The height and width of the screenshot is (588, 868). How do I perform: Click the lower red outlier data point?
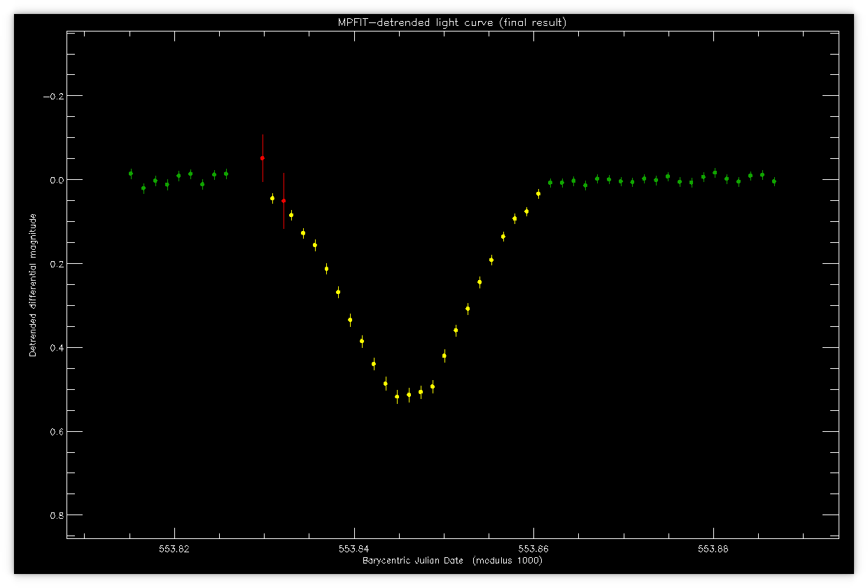(283, 201)
